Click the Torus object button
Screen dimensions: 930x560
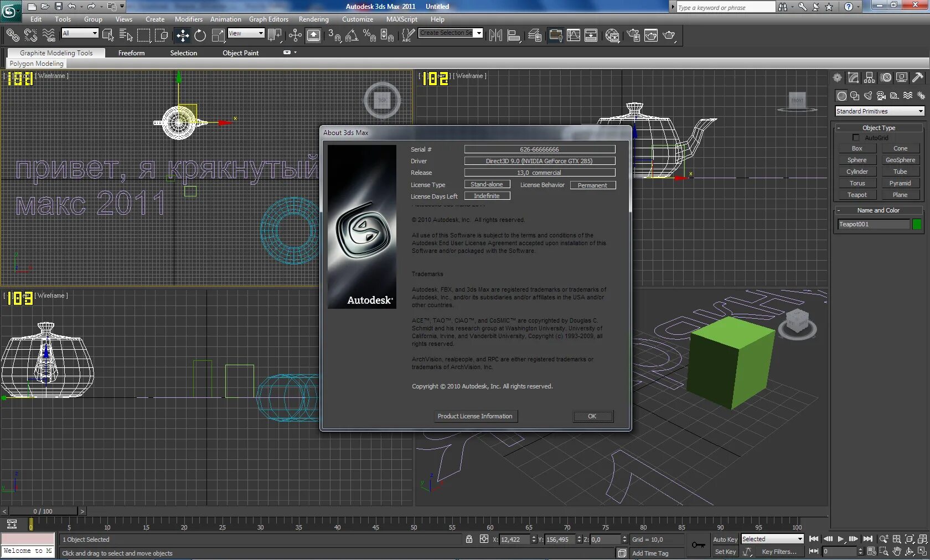pos(857,183)
